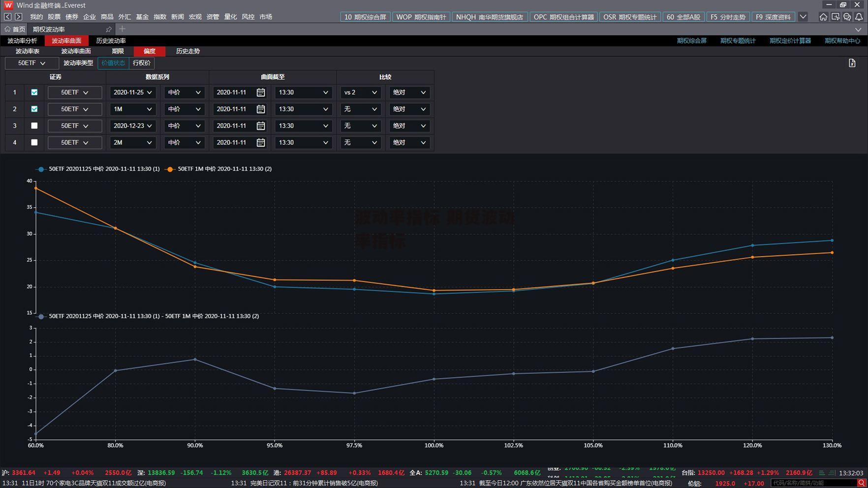Open row 1 security 50ETF dropdown
The width and height of the screenshot is (868, 488).
pos(75,92)
